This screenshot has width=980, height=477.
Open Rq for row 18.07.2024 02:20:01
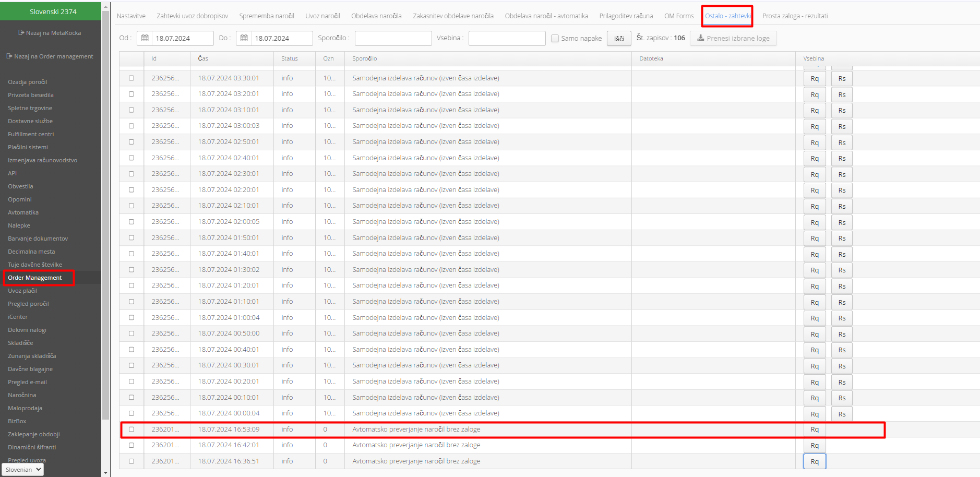pos(815,190)
